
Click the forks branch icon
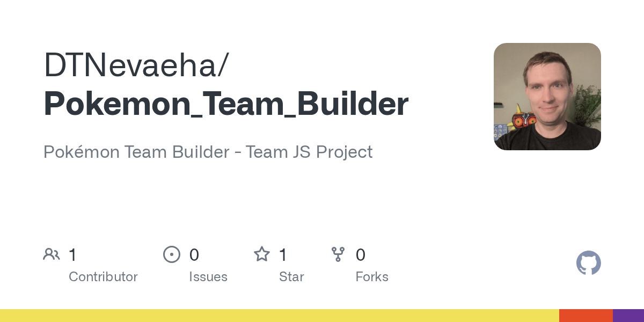[338, 254]
